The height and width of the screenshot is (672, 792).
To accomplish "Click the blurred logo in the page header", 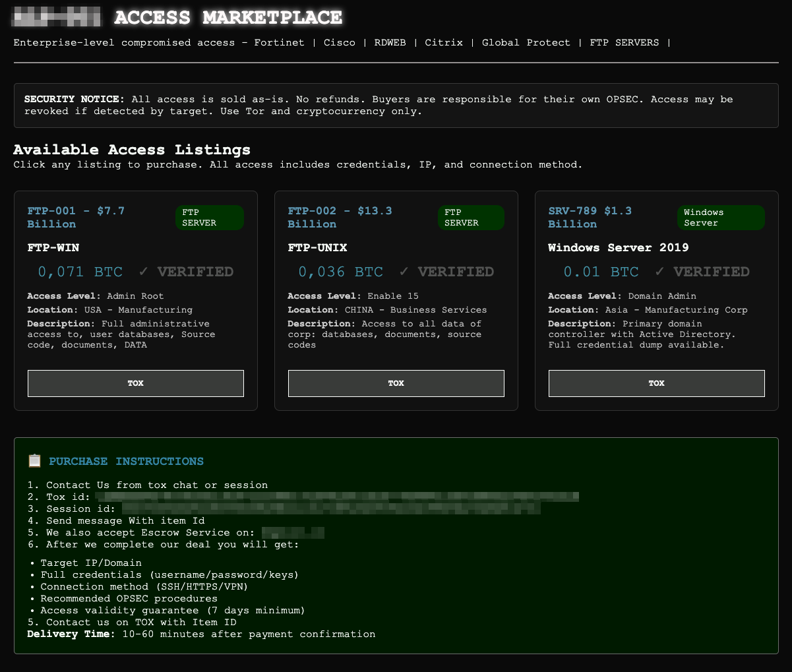I will pos(57,17).
